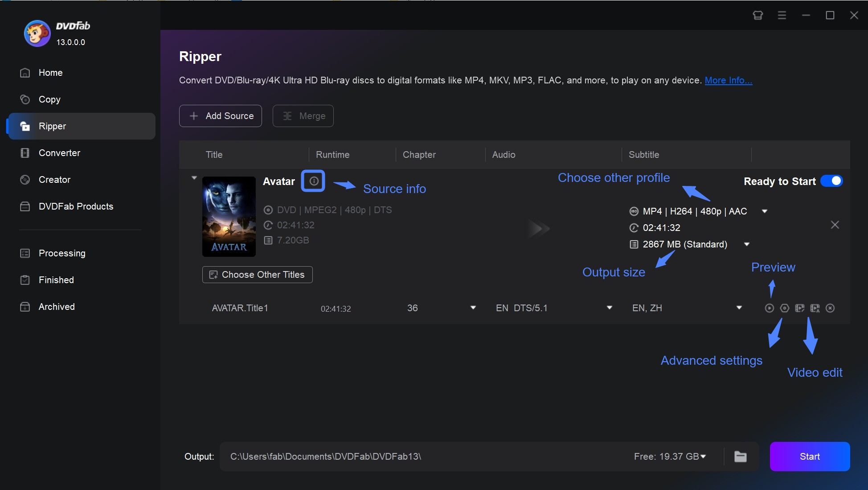Enable or disable the Ripper module toggle
This screenshot has height=490, width=868.
(x=833, y=182)
